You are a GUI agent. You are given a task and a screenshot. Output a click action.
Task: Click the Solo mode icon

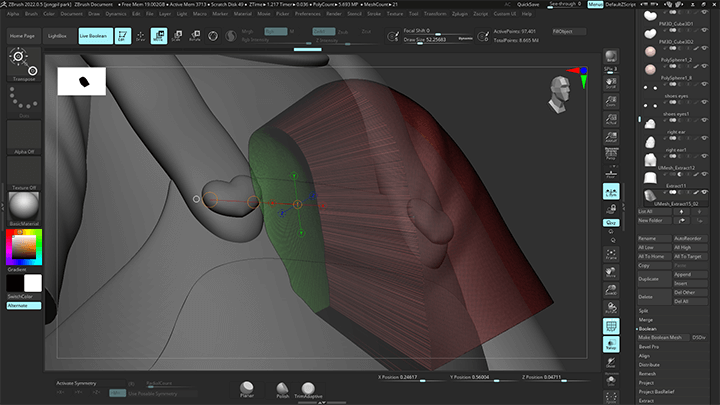point(611,379)
